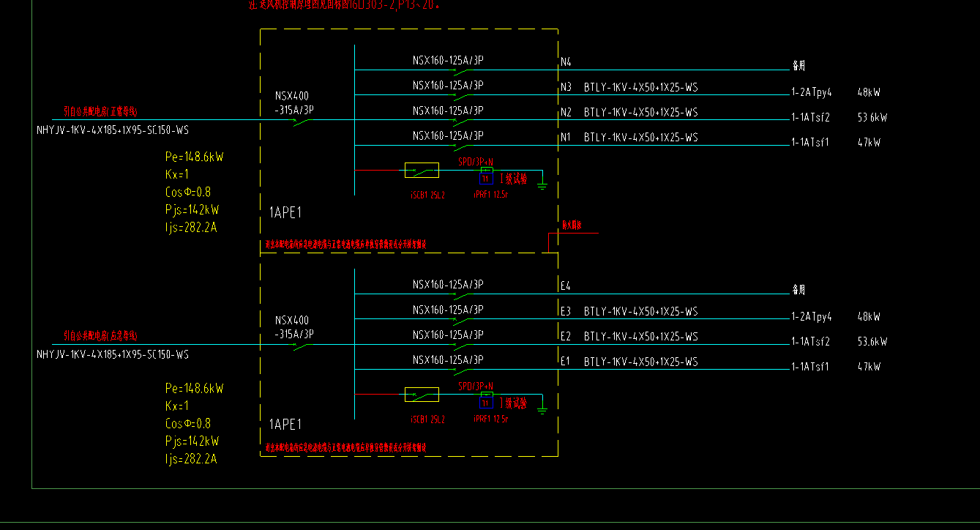Select the E3 circuit label
Screen dimensions: 980x530
point(566,312)
